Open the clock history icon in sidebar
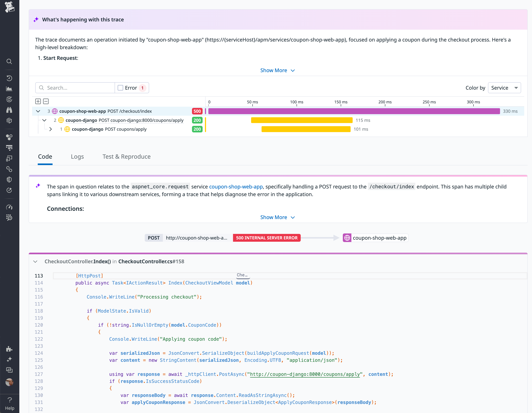The width and height of the screenshot is (532, 413). [9, 78]
